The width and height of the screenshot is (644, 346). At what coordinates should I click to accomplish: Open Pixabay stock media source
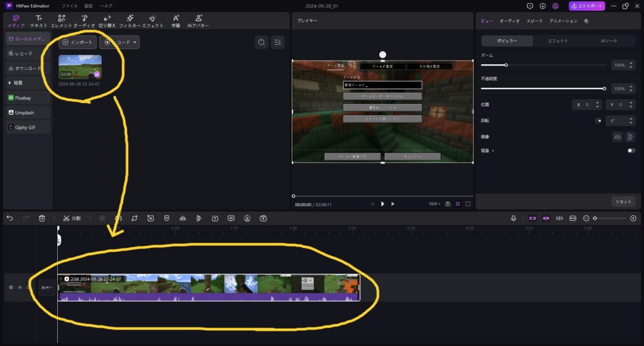[28, 98]
